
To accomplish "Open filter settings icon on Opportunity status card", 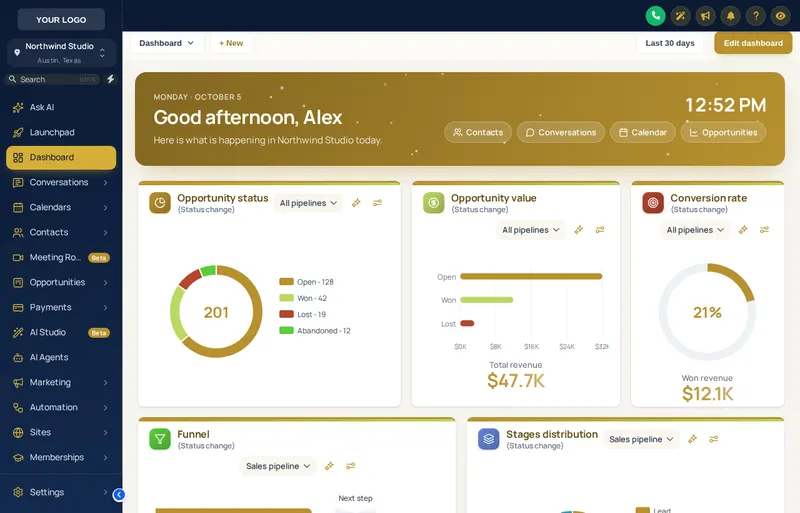I will click(x=377, y=203).
